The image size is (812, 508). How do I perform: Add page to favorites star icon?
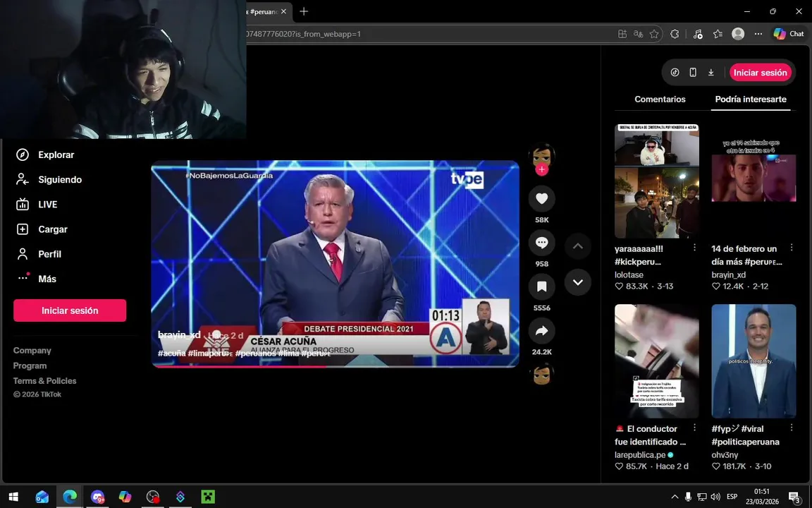[x=654, y=34]
